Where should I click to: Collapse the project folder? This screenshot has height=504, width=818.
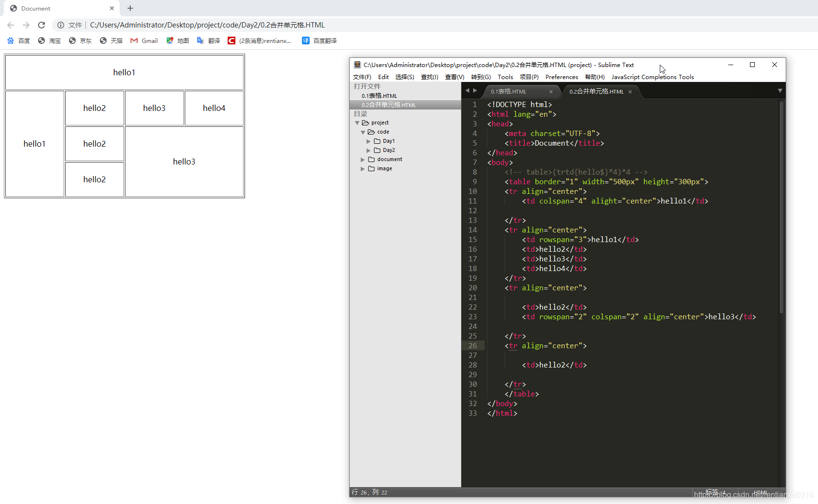[x=357, y=123]
